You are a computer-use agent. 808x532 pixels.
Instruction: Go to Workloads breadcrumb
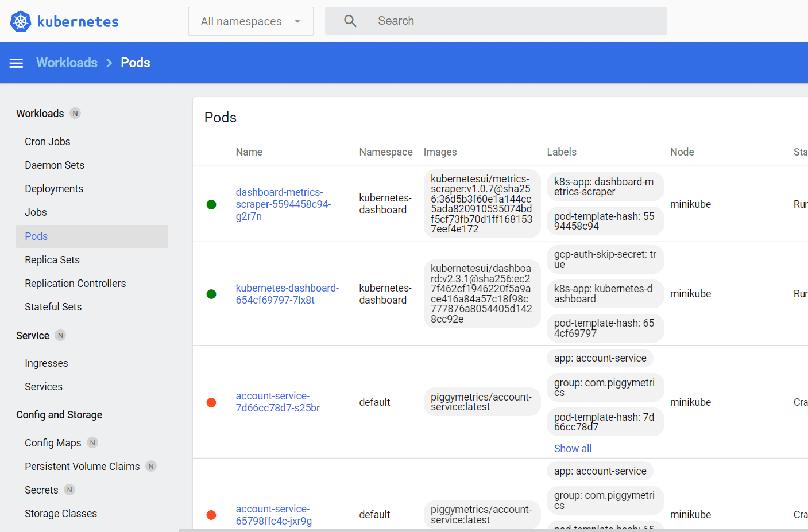tap(67, 63)
